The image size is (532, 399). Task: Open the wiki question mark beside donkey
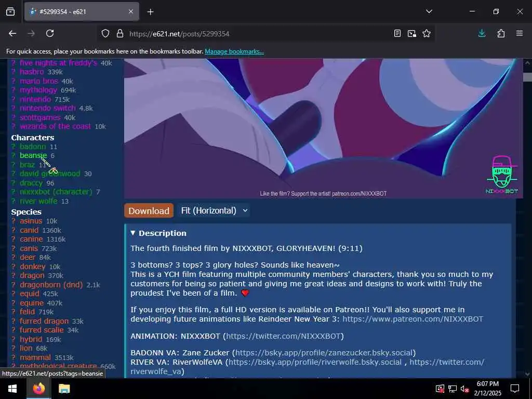coord(14,267)
